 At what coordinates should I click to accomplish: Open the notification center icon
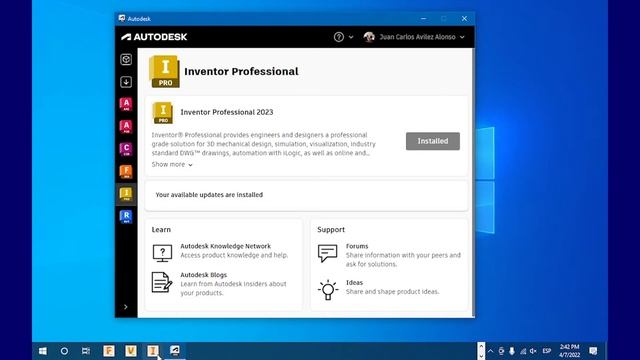click(593, 351)
